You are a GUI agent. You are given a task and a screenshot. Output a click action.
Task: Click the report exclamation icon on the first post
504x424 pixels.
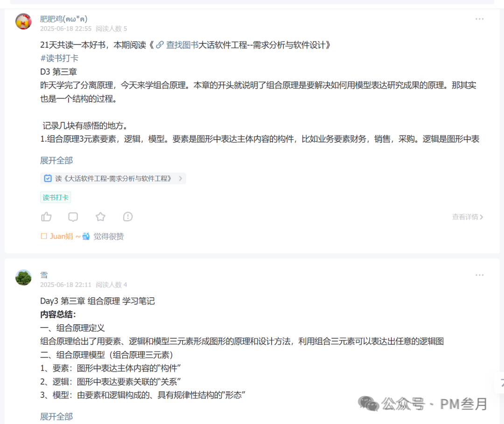point(127,216)
